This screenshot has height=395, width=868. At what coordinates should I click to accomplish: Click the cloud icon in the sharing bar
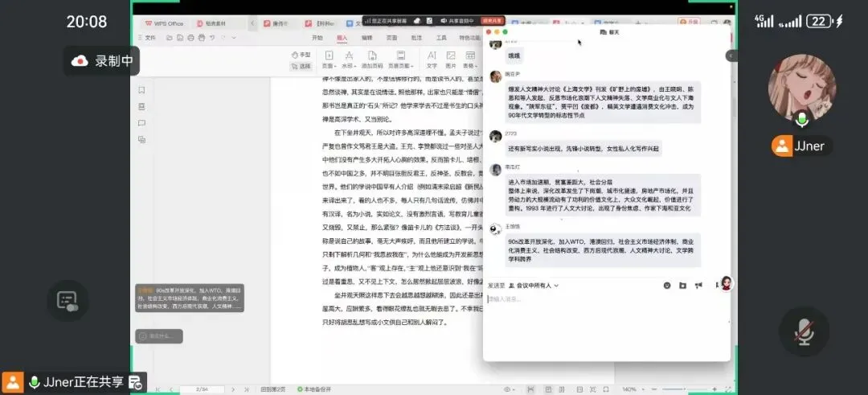(x=417, y=21)
